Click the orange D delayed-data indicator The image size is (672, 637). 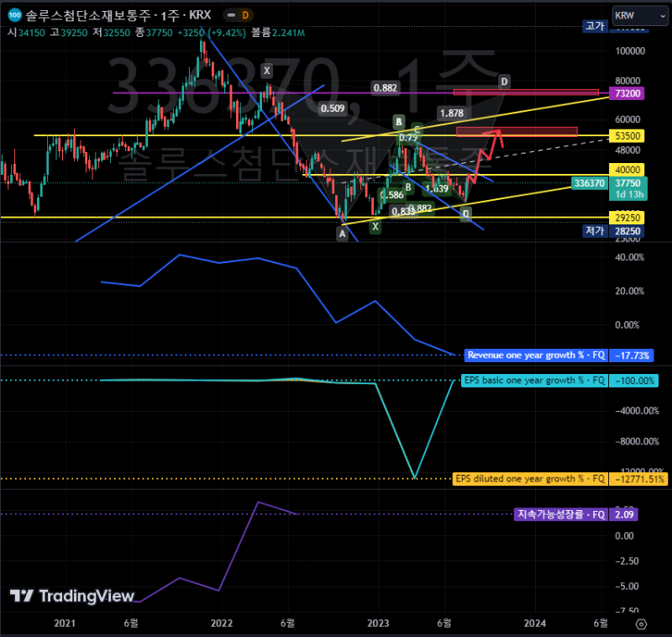coord(245,15)
